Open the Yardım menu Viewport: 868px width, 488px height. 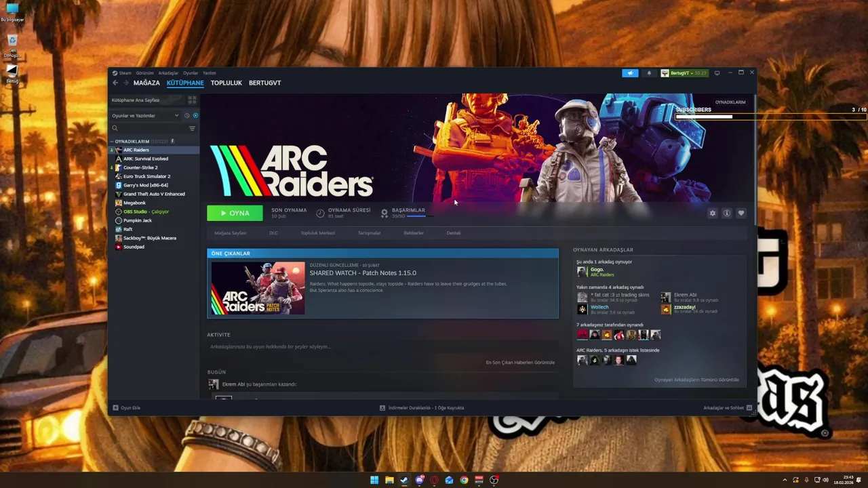coord(210,73)
